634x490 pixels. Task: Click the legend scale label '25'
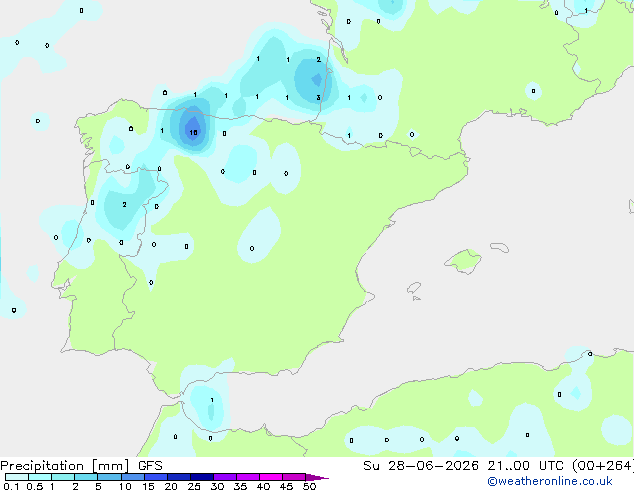coord(194,486)
